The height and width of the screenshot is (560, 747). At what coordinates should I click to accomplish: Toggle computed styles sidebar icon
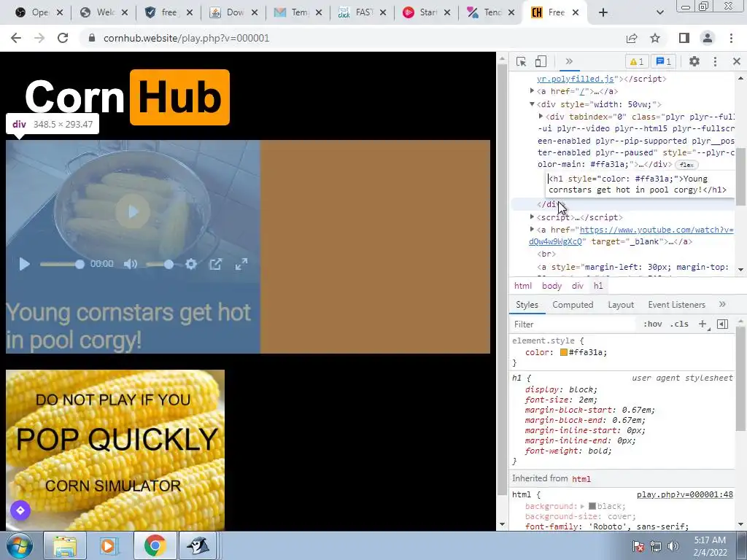coord(722,324)
